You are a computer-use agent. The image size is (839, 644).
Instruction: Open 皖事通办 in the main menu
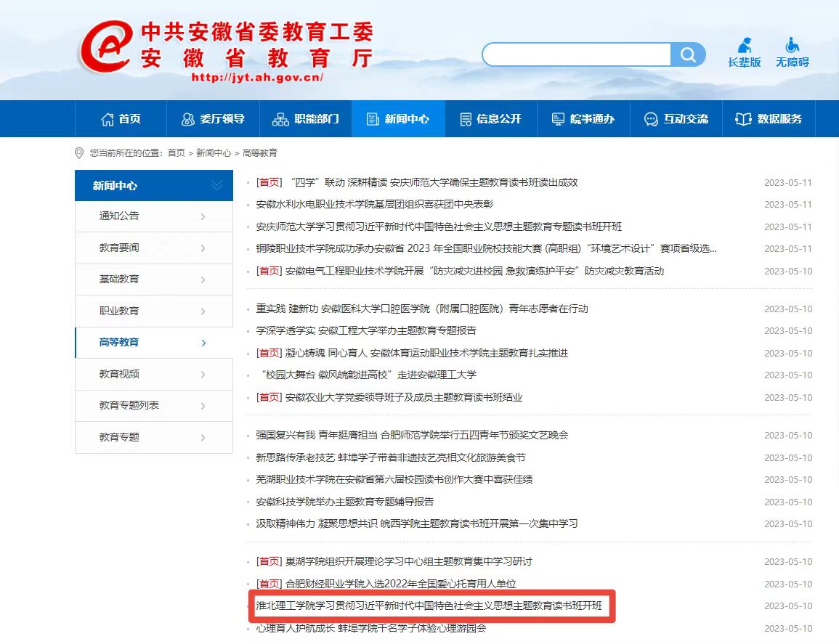click(x=583, y=119)
